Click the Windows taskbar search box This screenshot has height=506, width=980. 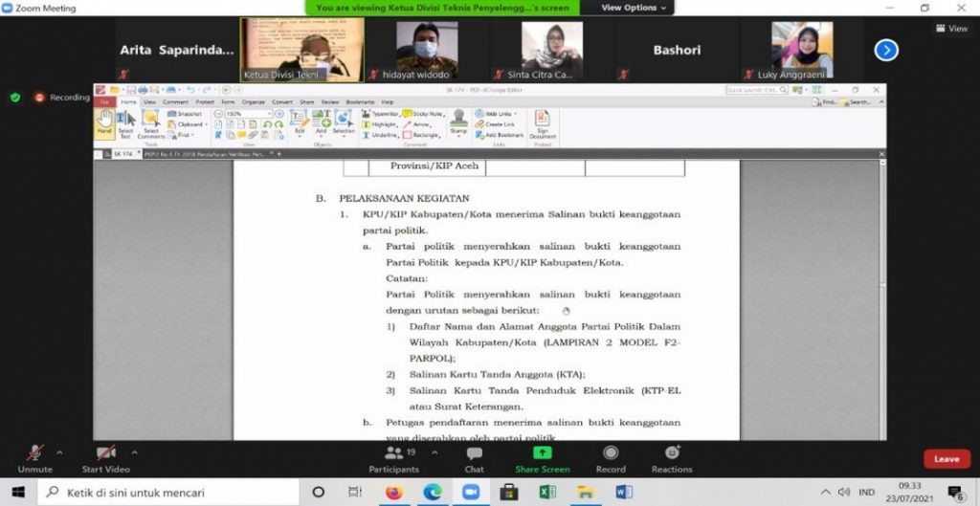click(172, 493)
